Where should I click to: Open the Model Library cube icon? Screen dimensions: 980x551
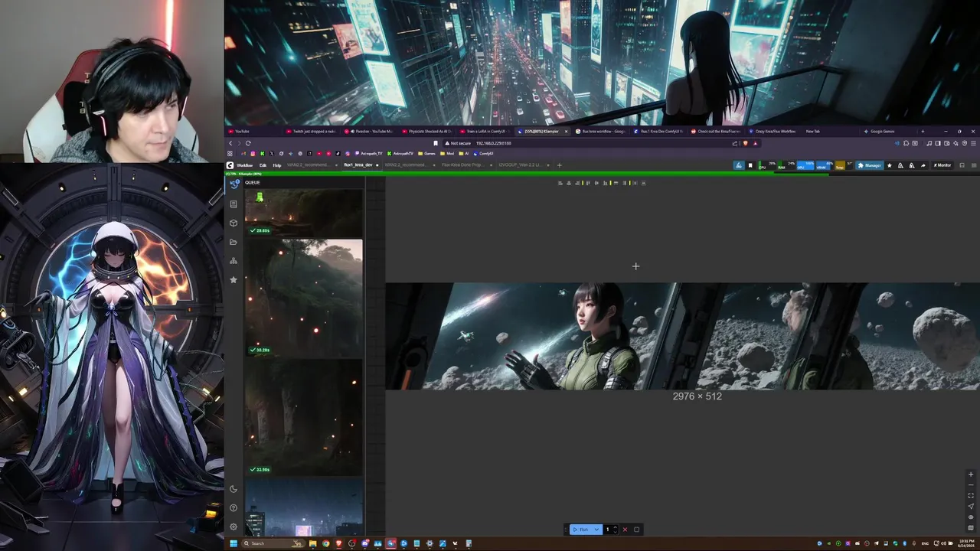pos(234,223)
